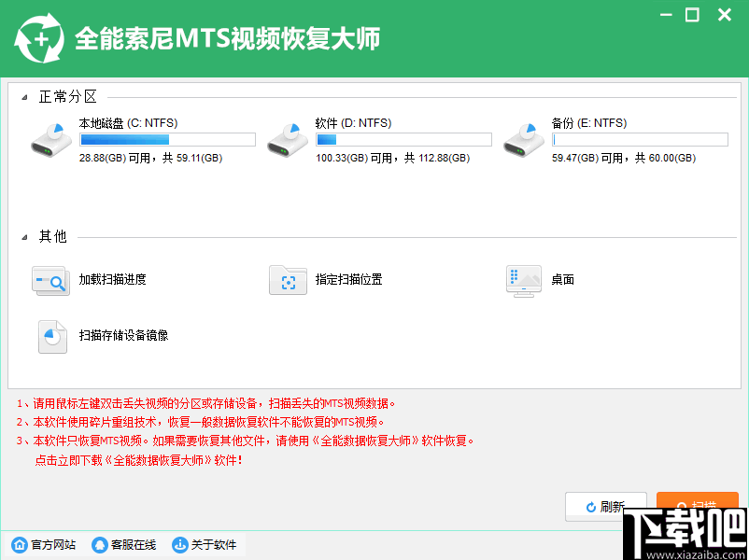The image size is (749, 560).
Task: Select 桌面 label
Action: click(563, 280)
